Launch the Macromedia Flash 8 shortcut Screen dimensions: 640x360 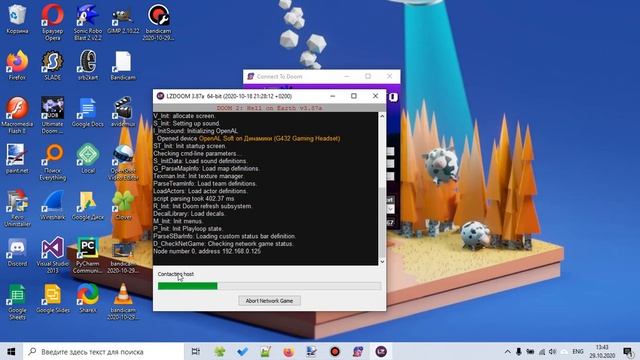click(17, 116)
